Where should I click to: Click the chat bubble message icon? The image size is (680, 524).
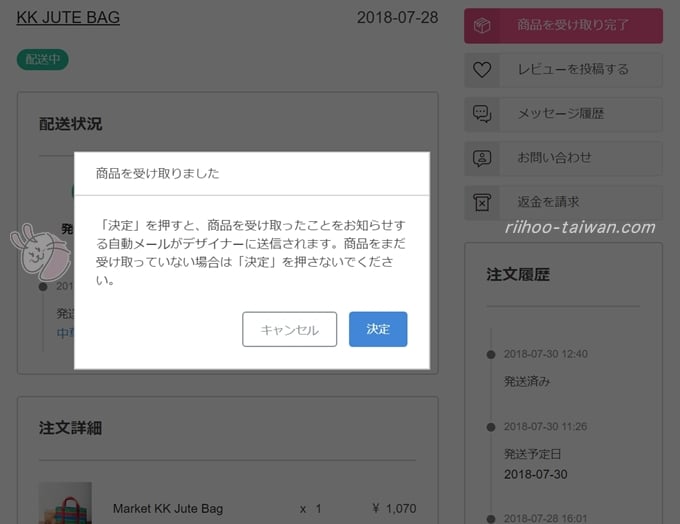[x=482, y=114]
